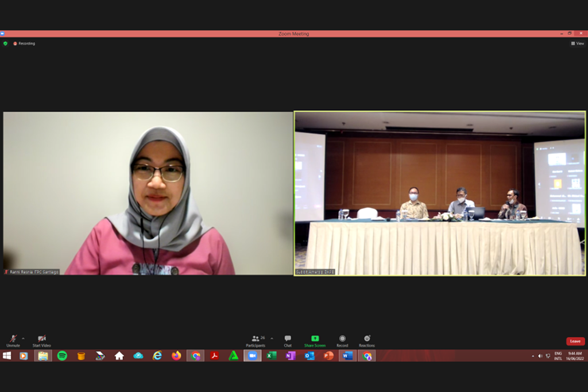Image resolution: width=588 pixels, height=392 pixels.
Task: Expand the caret beside Participants
Action: point(272,338)
